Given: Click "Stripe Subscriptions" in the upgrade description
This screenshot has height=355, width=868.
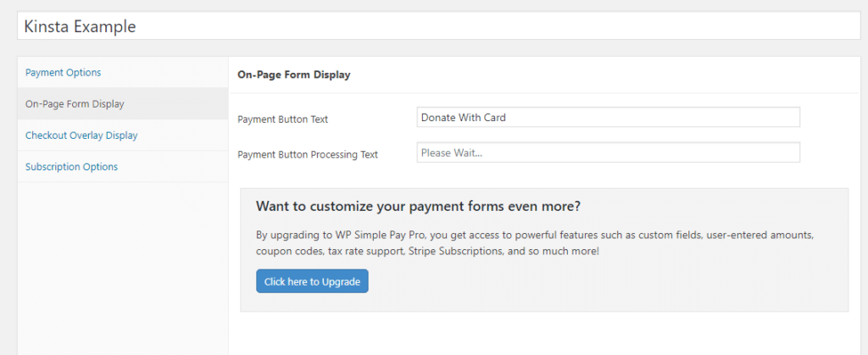Looking at the screenshot, I should tap(464, 252).
